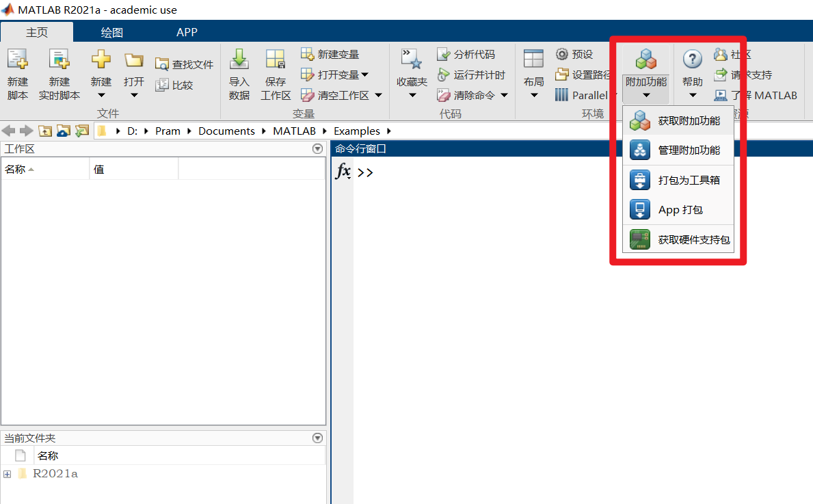Image resolution: width=813 pixels, height=504 pixels.
Task: Open the 帮助 help button
Action: click(693, 59)
